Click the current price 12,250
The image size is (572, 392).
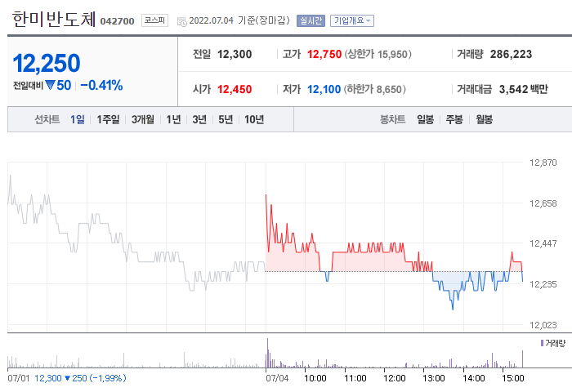coord(47,63)
